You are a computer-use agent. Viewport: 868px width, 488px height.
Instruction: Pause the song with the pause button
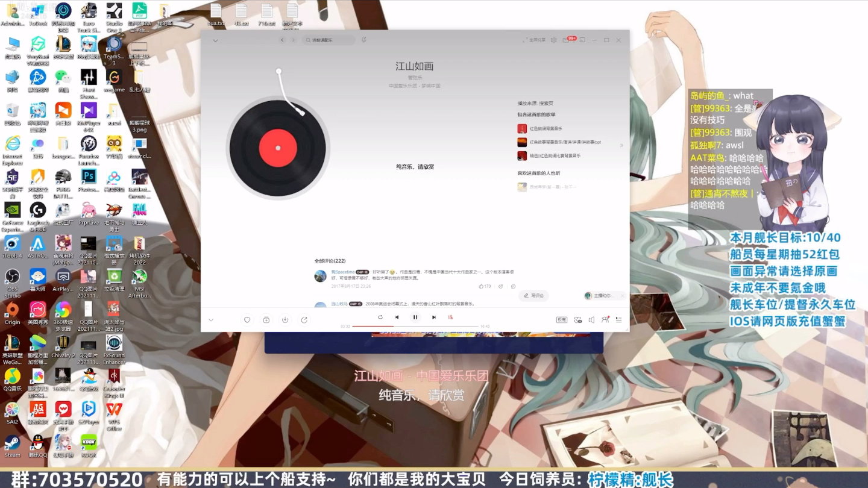(x=415, y=317)
